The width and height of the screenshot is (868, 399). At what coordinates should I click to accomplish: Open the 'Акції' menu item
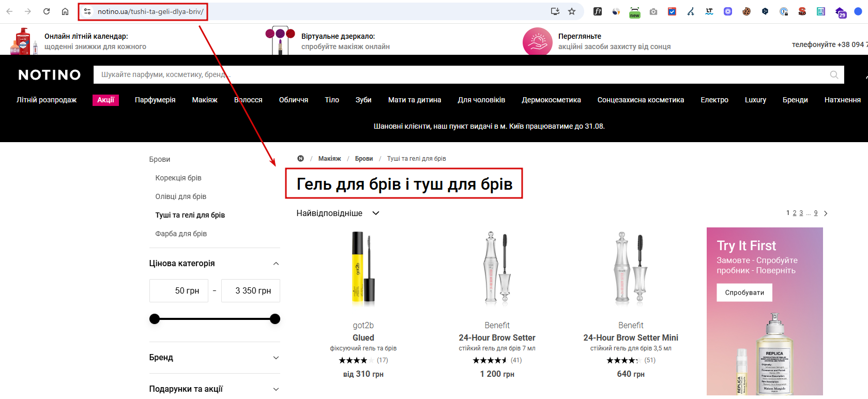(x=106, y=100)
